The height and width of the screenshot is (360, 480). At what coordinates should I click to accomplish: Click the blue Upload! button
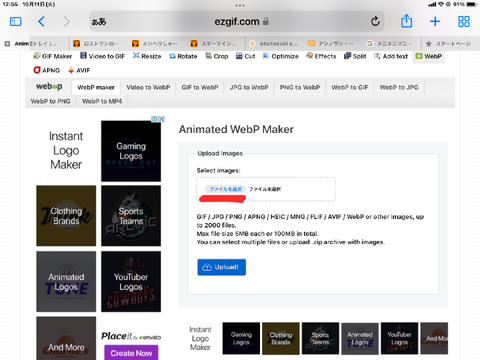(x=221, y=267)
